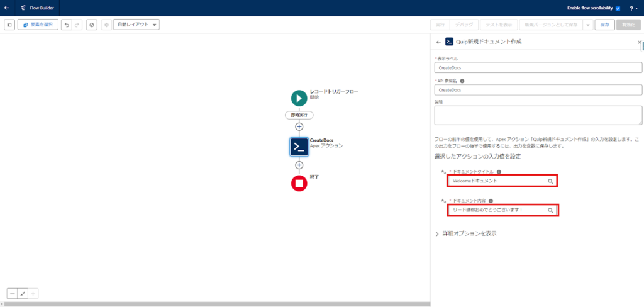Add element with plus below CreateDocs
This screenshot has height=307, width=644.
[299, 165]
